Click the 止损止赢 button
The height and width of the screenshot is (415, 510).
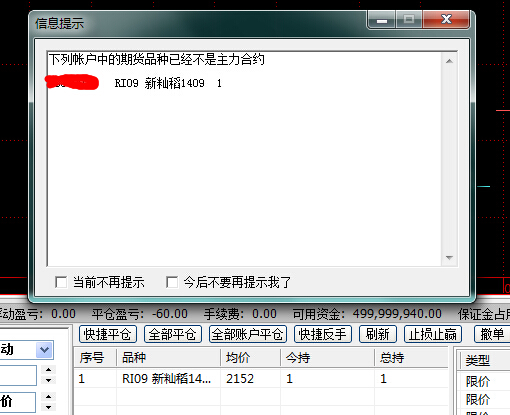click(x=433, y=334)
